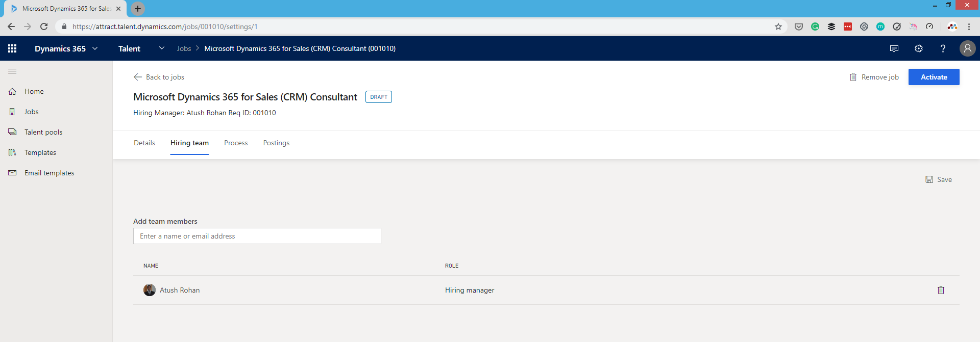The width and height of the screenshot is (980, 342).
Task: Open the circle-with-brush extension icon
Action: point(897,27)
